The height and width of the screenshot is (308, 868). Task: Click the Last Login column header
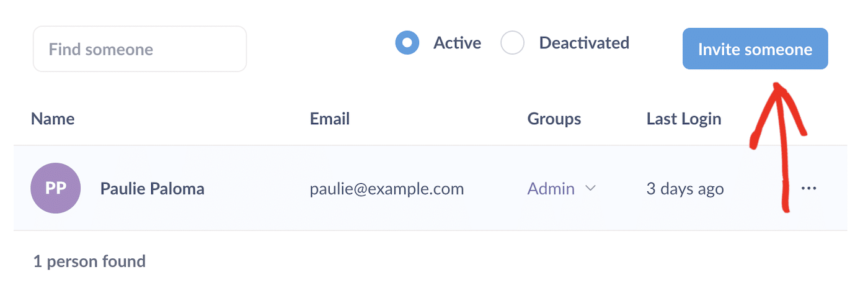coord(684,119)
